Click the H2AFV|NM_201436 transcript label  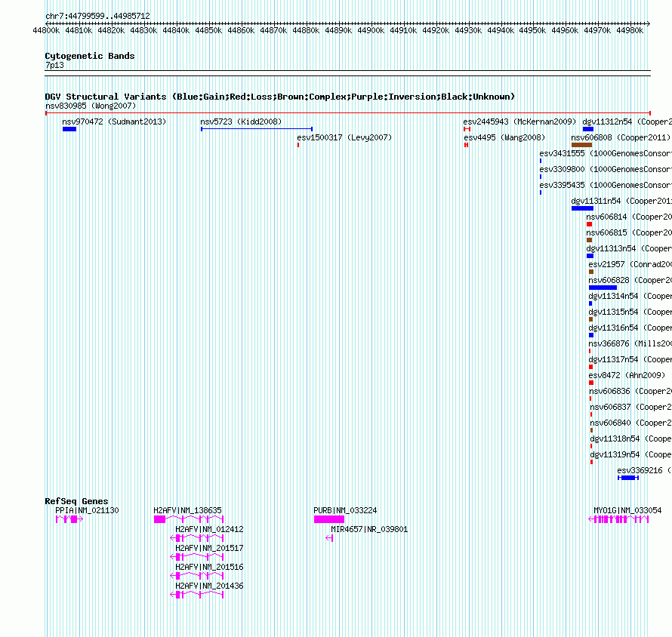tap(209, 586)
